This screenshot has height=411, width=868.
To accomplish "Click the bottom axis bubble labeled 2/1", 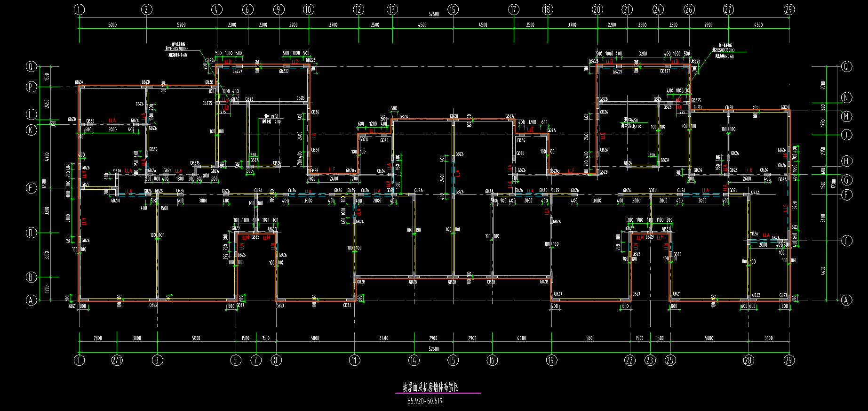I will [117, 361].
